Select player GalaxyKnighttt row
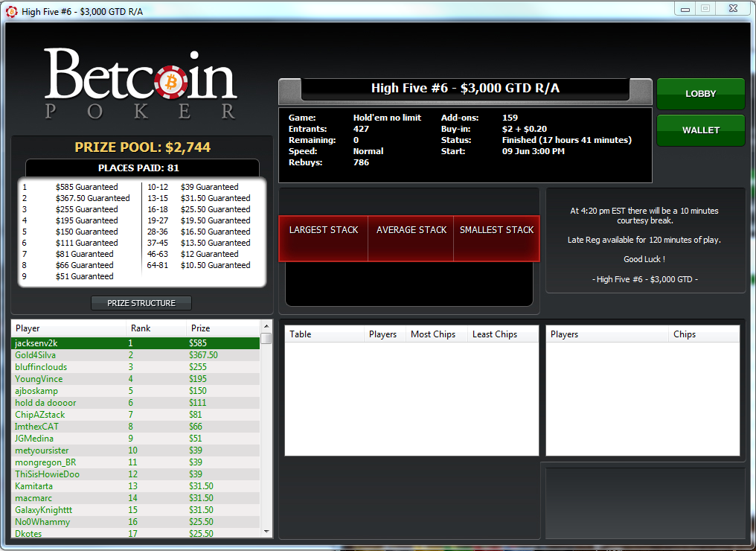 [x=135, y=510]
